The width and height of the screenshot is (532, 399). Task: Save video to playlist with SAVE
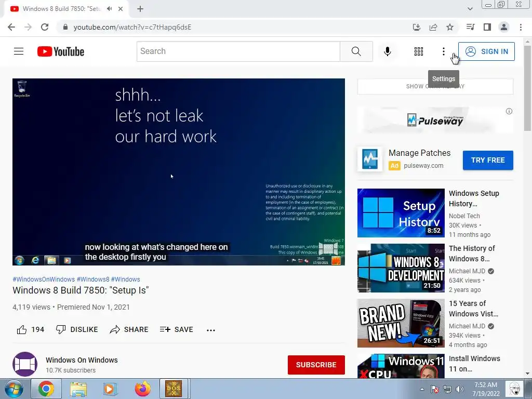[177, 329]
